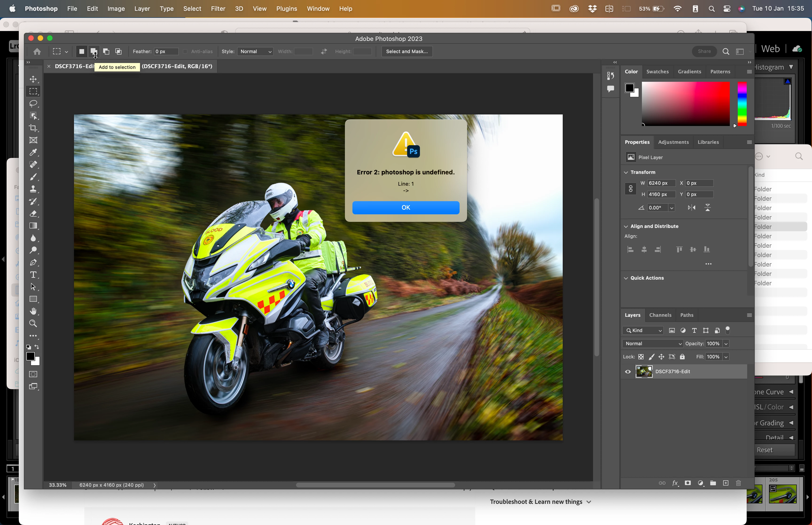Viewport: 812px width, 525px height.
Task: Open the layer blend mode dropdown
Action: click(652, 344)
